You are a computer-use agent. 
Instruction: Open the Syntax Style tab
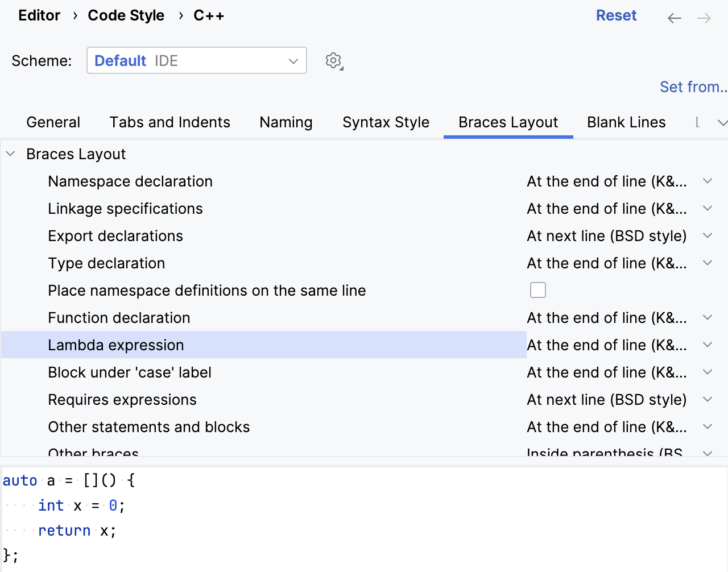click(x=386, y=122)
